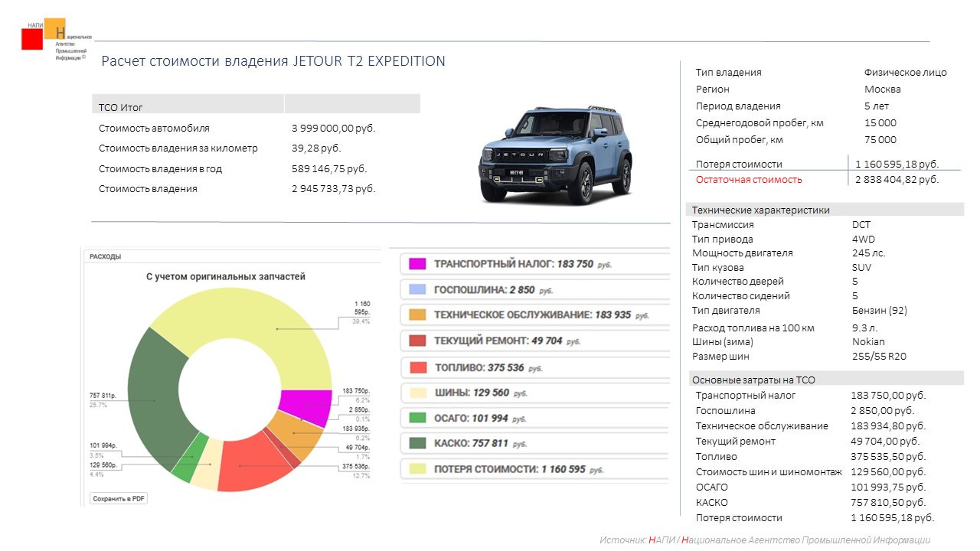Image resolution: width=980 pixels, height=551 pixels.
Task: Select the green ОСАГО legend swatch
Action: (x=416, y=418)
